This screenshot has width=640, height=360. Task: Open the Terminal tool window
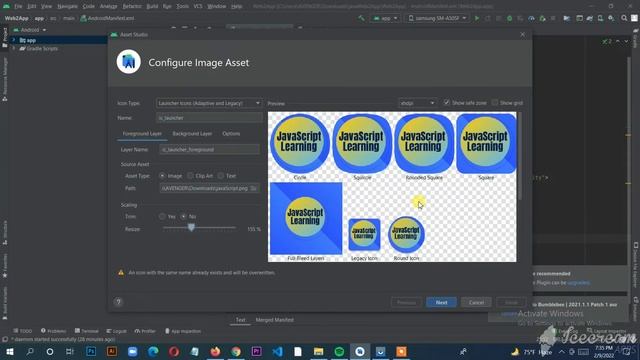coord(87,331)
